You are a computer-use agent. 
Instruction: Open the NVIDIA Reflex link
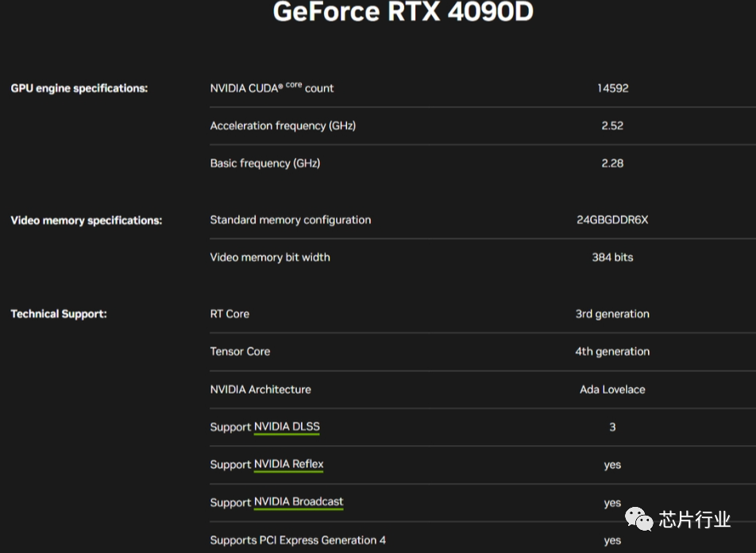[x=289, y=464]
